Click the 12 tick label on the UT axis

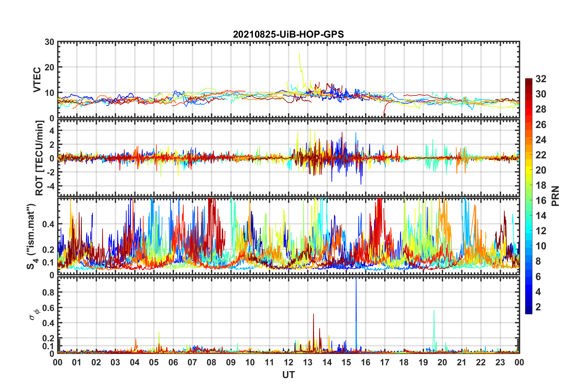pyautogui.click(x=288, y=362)
